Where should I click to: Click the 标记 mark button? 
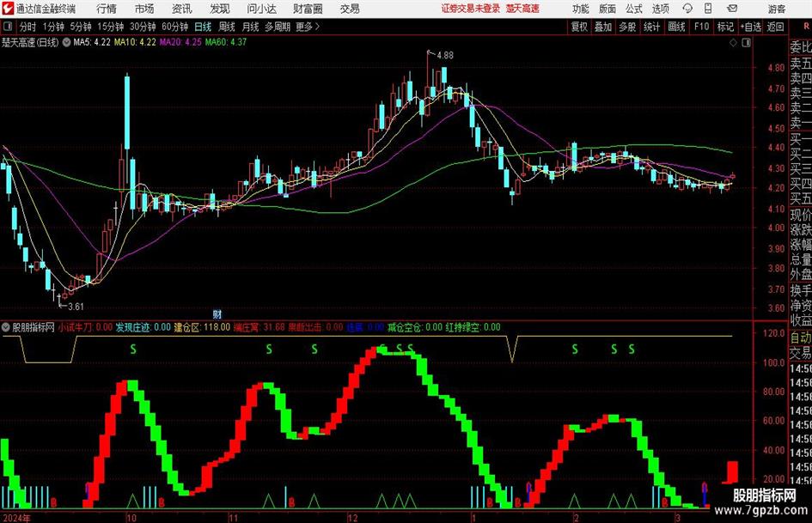(x=725, y=27)
